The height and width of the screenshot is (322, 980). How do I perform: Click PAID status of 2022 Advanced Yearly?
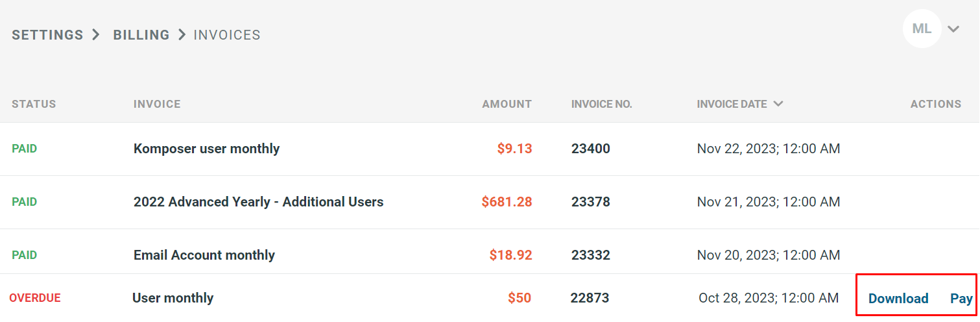(24, 202)
